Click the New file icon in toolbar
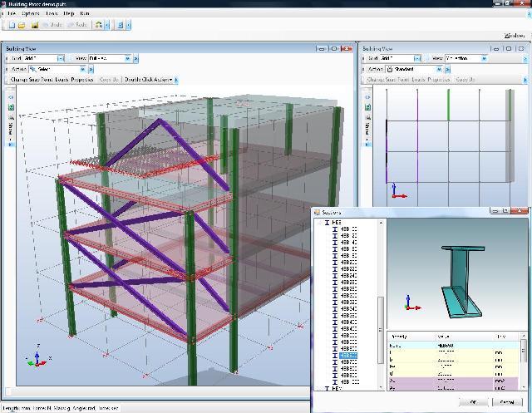 (11, 25)
